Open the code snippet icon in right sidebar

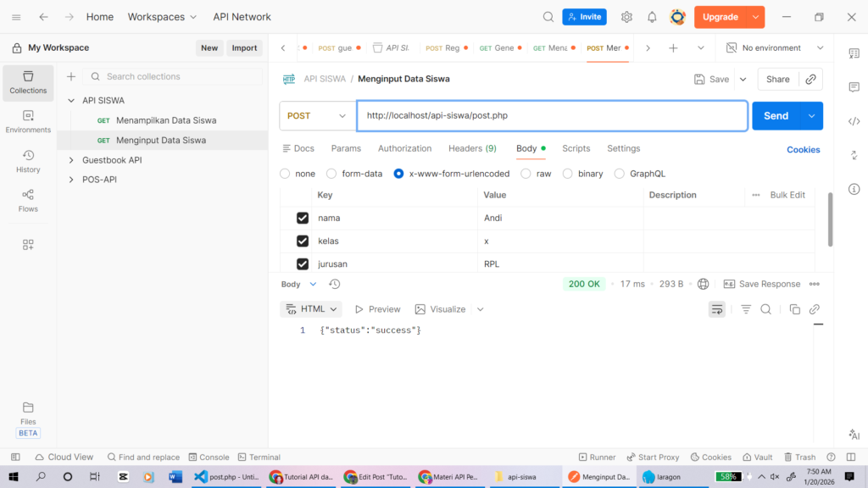[x=854, y=121]
